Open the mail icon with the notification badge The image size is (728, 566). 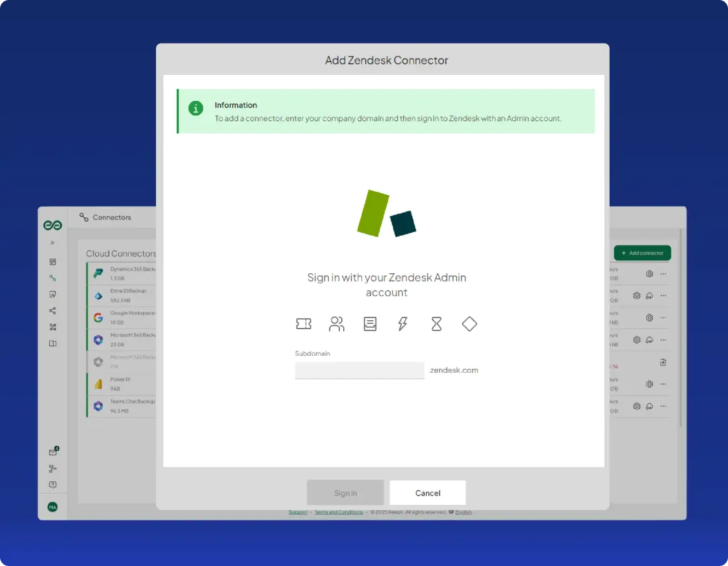point(53,451)
